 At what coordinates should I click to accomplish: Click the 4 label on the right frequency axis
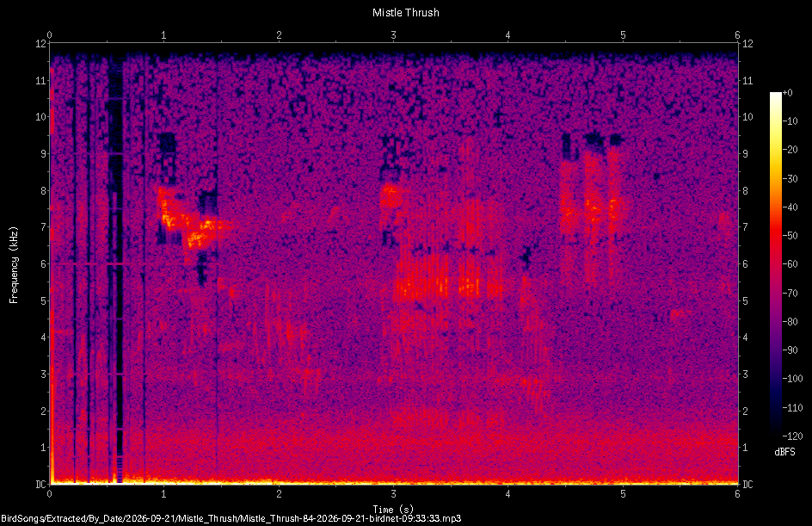[746, 337]
